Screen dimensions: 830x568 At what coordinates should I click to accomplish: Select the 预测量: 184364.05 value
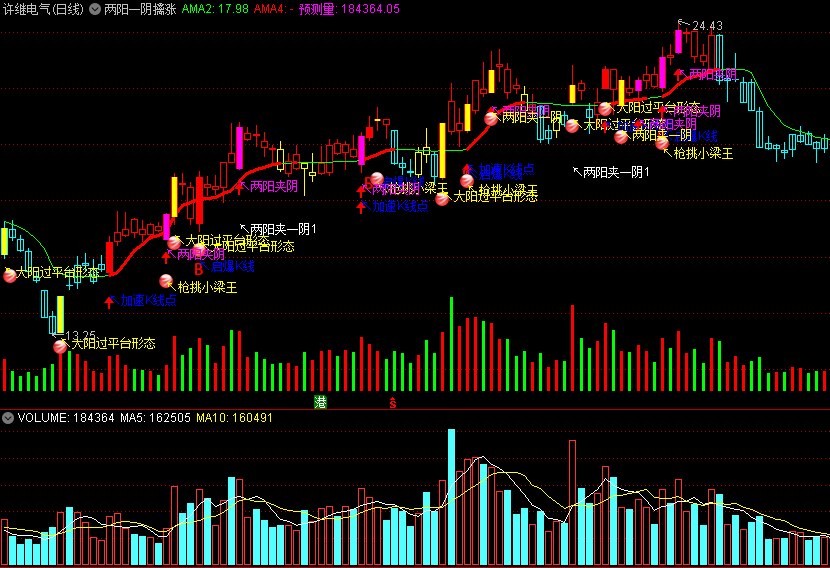pos(349,9)
